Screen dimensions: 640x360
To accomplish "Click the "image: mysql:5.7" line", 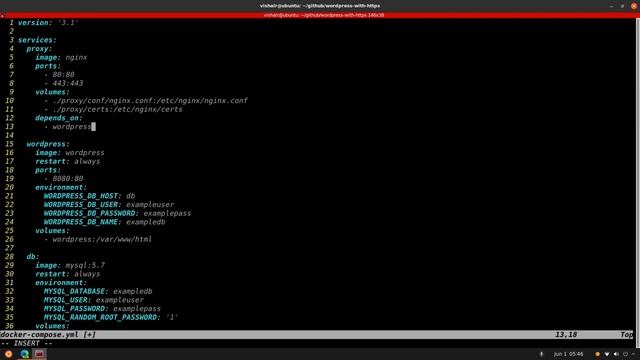I will point(70,265).
